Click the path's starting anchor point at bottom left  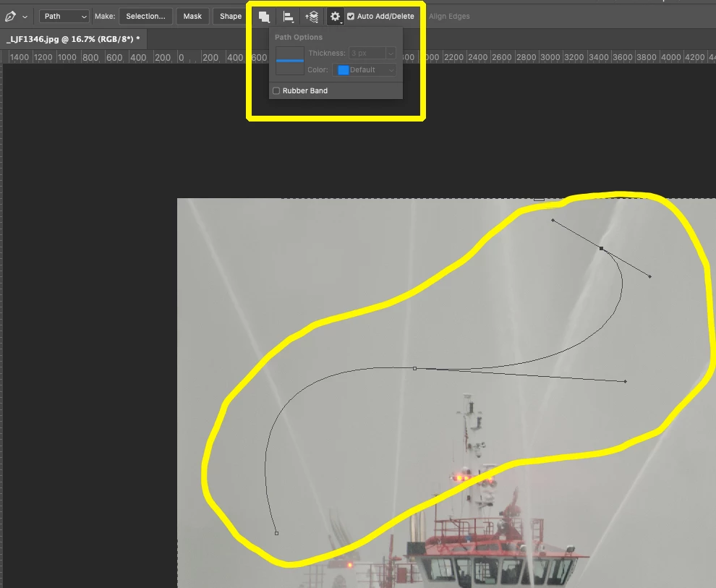(276, 533)
